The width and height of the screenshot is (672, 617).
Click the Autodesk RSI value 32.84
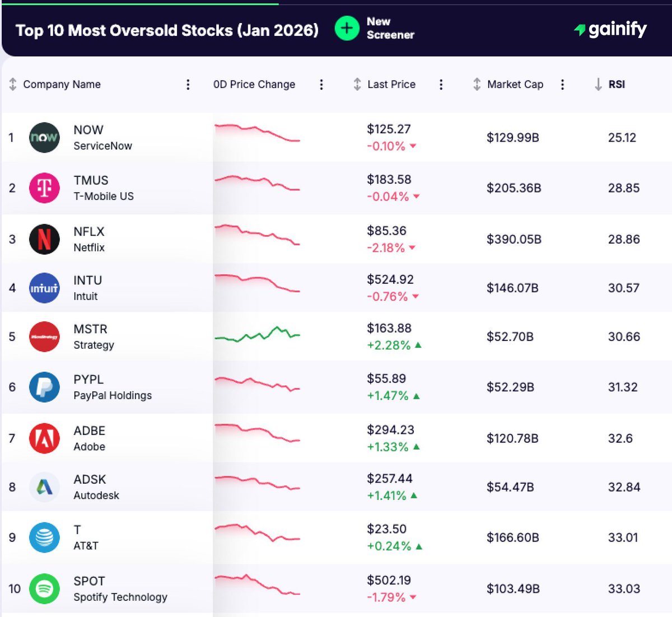pyautogui.click(x=624, y=487)
